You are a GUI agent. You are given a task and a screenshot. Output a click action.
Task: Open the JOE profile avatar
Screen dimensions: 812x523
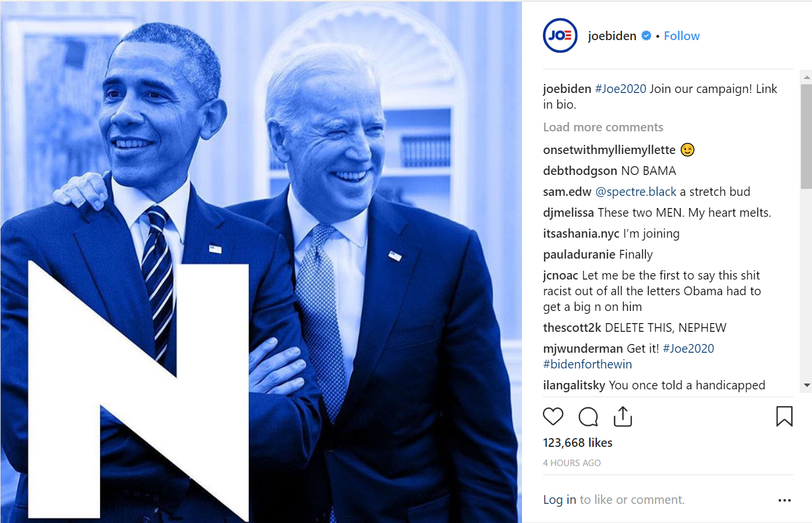(x=560, y=35)
